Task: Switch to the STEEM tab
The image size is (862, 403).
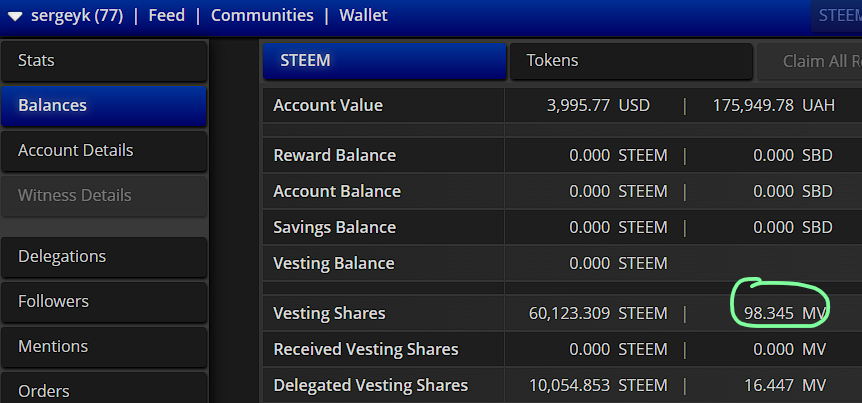Action: pos(384,61)
